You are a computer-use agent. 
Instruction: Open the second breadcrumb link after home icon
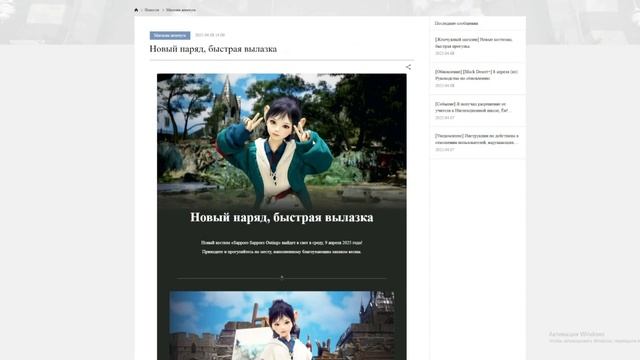point(152,10)
